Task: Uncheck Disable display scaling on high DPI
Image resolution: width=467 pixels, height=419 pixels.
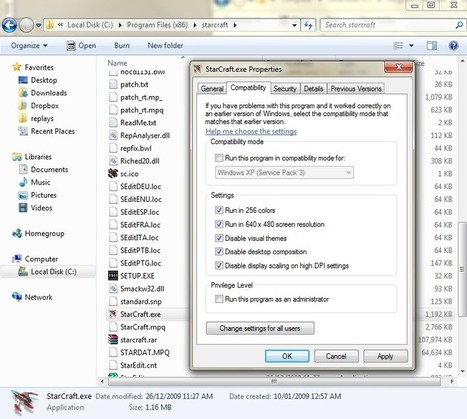Action: tap(219, 266)
